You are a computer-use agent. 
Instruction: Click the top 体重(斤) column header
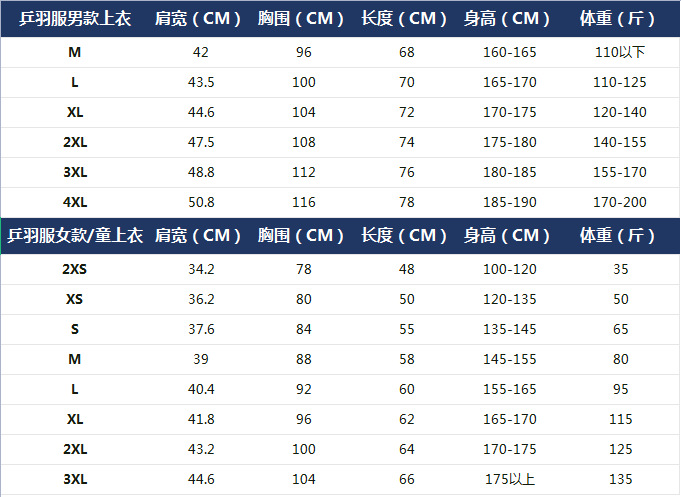pos(617,19)
